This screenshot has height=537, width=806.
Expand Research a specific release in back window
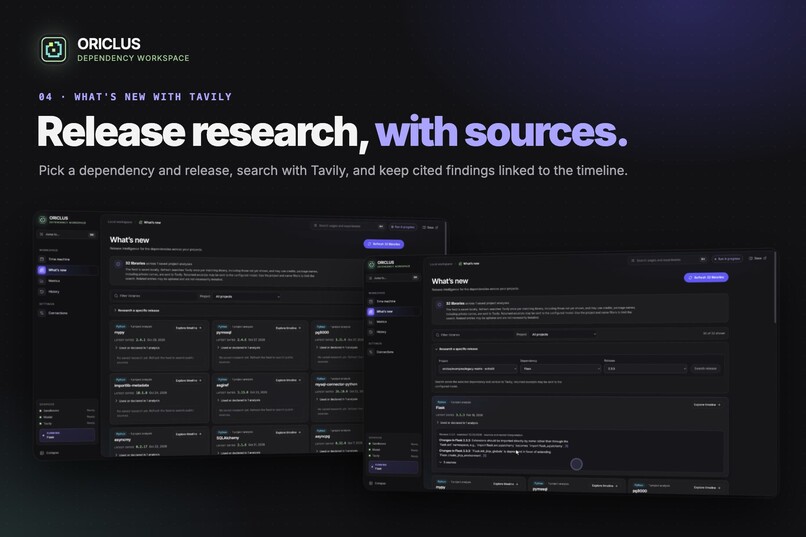pos(137,310)
